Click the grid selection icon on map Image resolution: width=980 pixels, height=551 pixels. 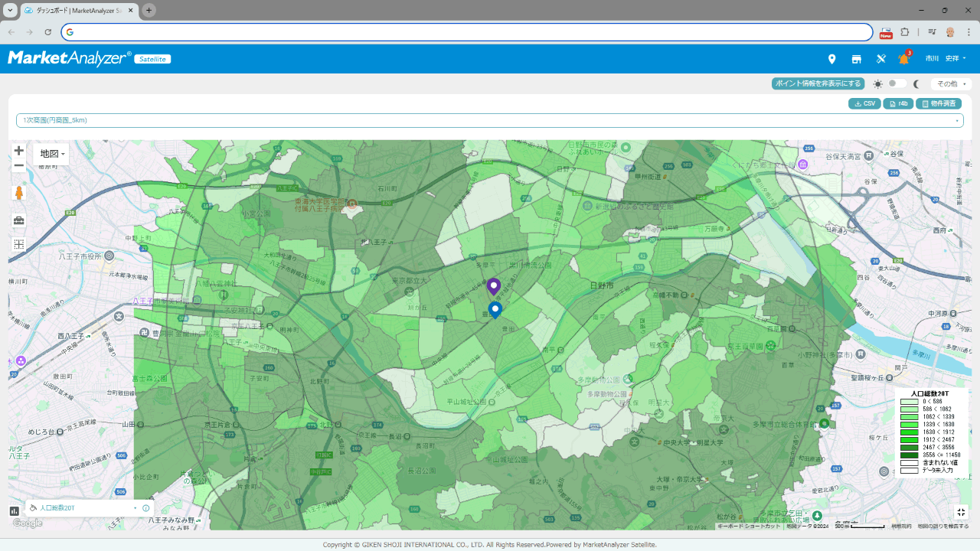click(19, 245)
